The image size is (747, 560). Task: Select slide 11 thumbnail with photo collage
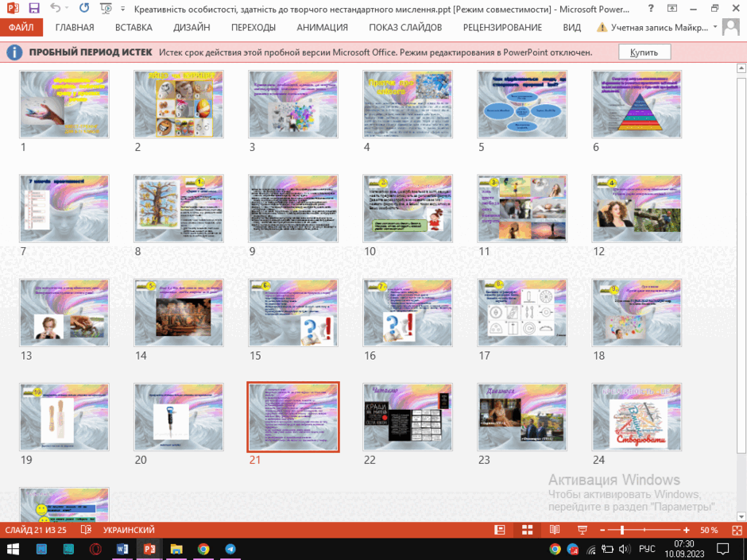(x=522, y=208)
